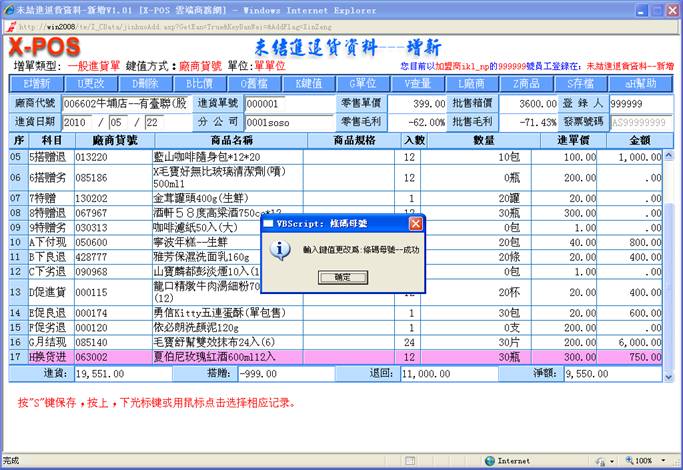The width and height of the screenshot is (683, 470).
Task: Focus the 進貨單號 input field
Action: (277, 103)
